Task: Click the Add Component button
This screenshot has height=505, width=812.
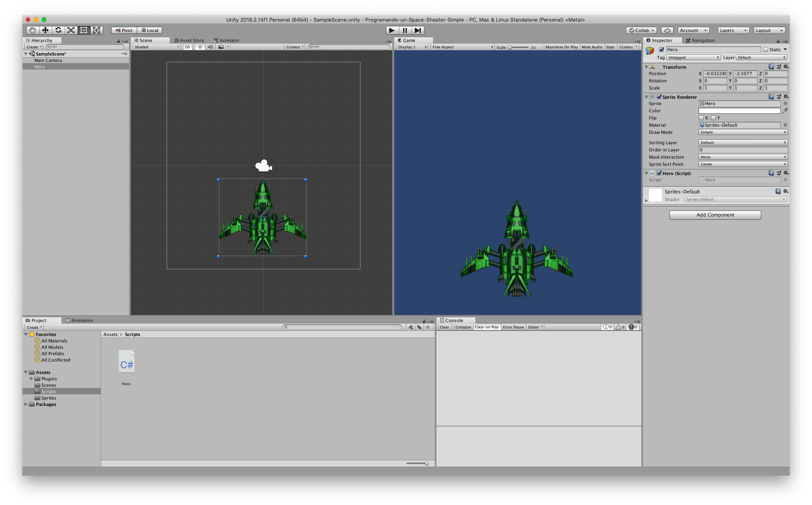Action: pyautogui.click(x=715, y=215)
